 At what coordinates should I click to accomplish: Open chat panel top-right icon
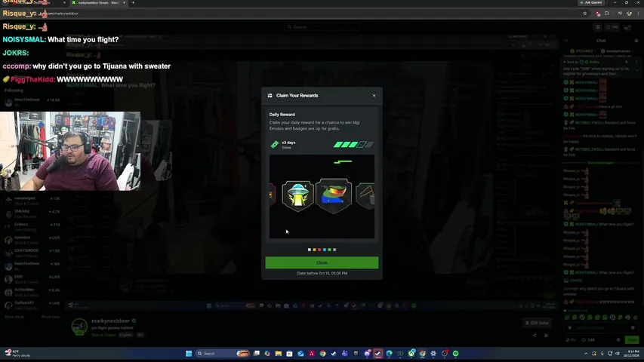point(636,41)
